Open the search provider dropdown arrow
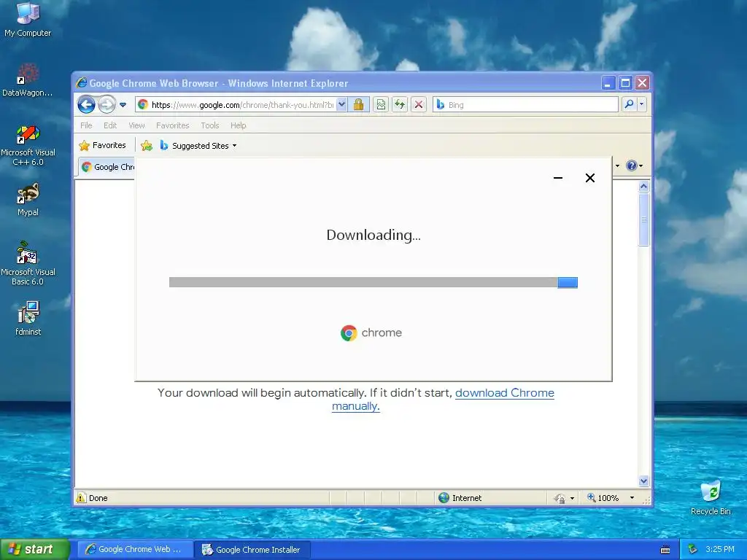This screenshot has height=560, width=747. [642, 104]
